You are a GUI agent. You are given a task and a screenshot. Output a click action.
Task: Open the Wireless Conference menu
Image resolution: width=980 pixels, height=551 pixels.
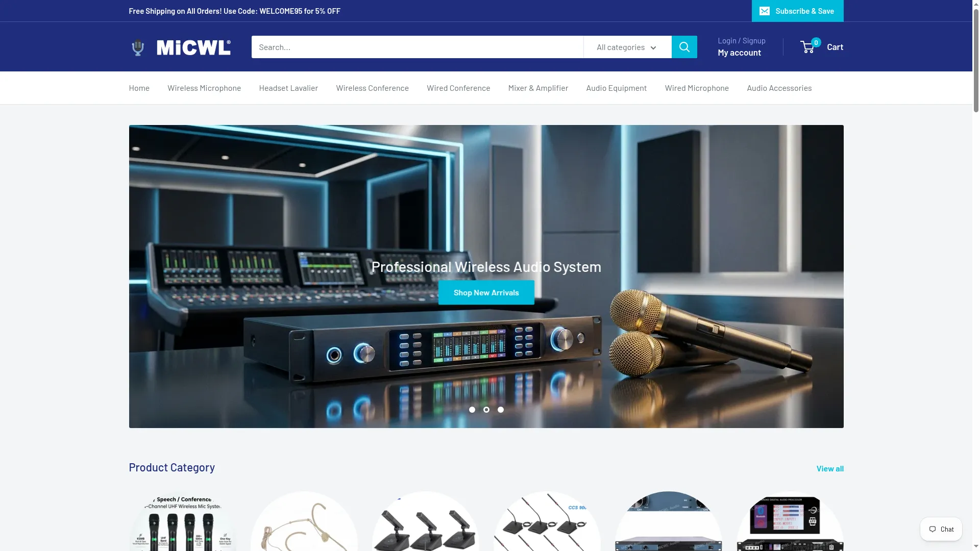click(372, 88)
